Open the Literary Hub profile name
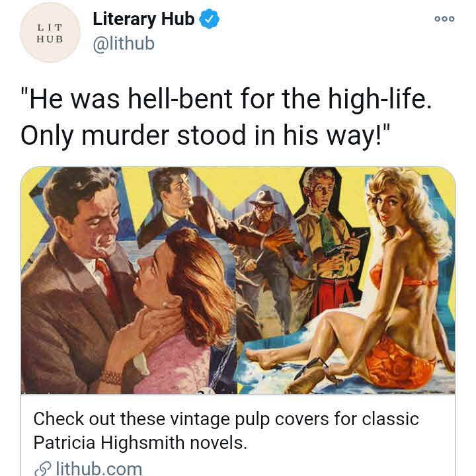This screenshot has width=476, height=476. click(143, 19)
